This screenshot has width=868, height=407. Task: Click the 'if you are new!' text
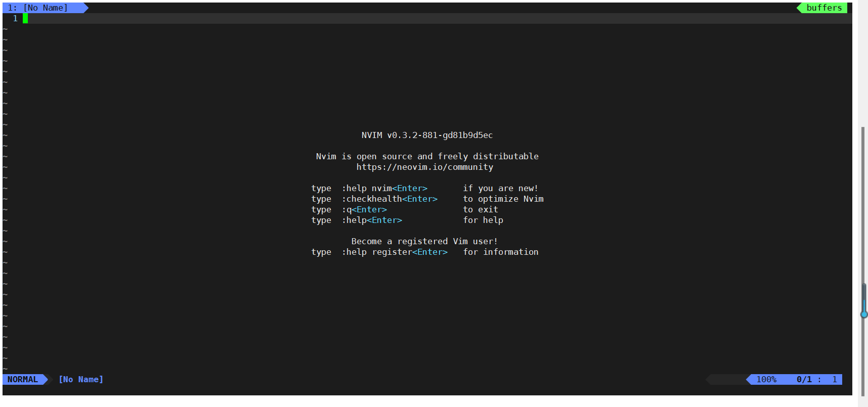point(500,188)
